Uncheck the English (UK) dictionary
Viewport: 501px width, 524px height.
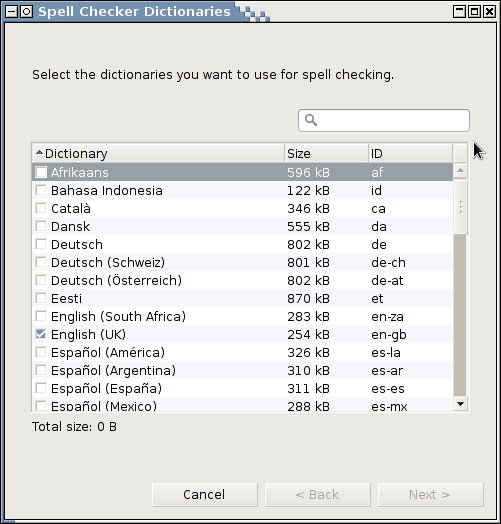tap(41, 334)
